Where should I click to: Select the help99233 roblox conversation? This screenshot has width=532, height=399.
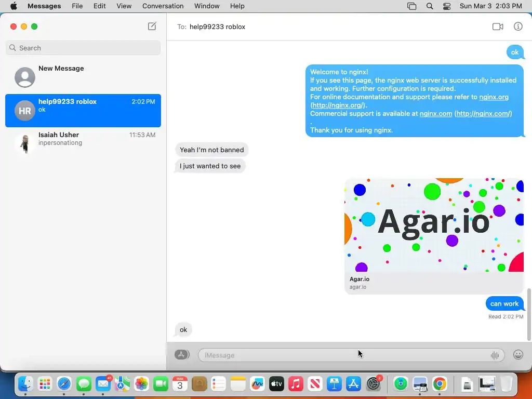[x=83, y=111]
